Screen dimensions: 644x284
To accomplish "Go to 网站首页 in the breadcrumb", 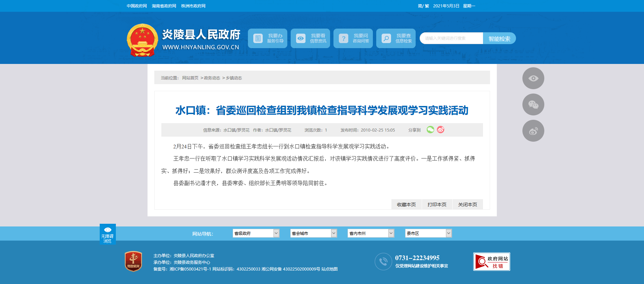I will coord(190,78).
